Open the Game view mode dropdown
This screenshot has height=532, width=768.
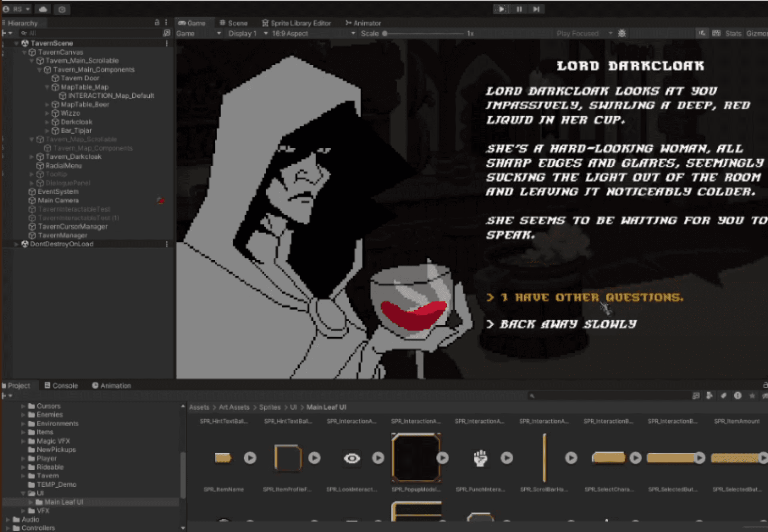(199, 33)
